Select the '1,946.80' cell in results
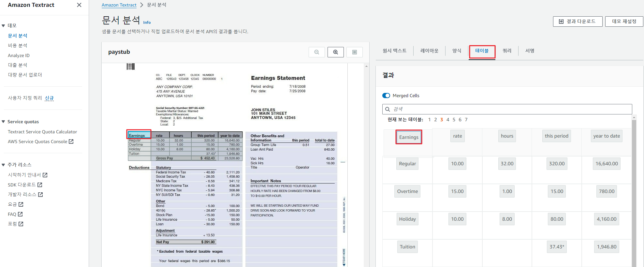 click(607, 247)
